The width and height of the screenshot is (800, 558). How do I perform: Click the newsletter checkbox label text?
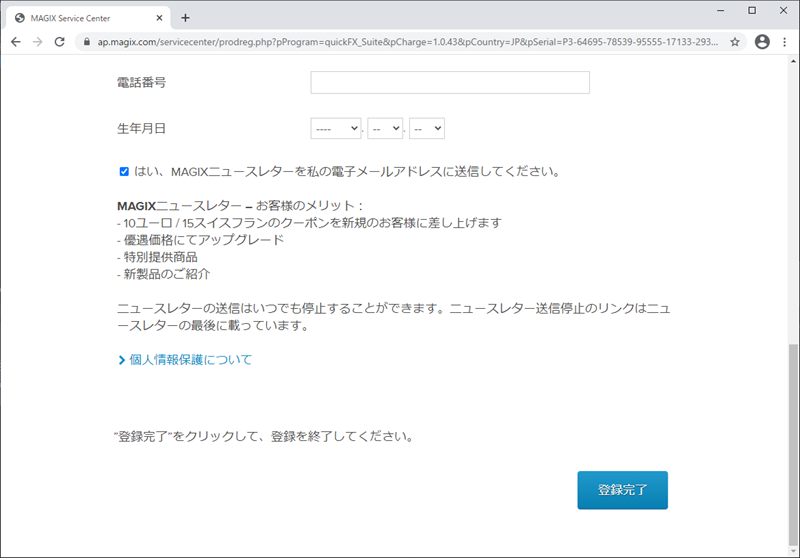point(347,172)
